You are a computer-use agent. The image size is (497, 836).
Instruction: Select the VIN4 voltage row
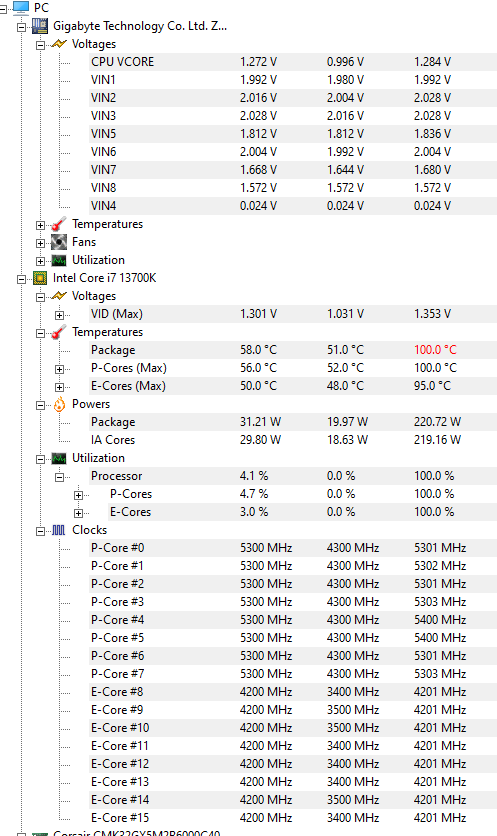click(x=293, y=206)
